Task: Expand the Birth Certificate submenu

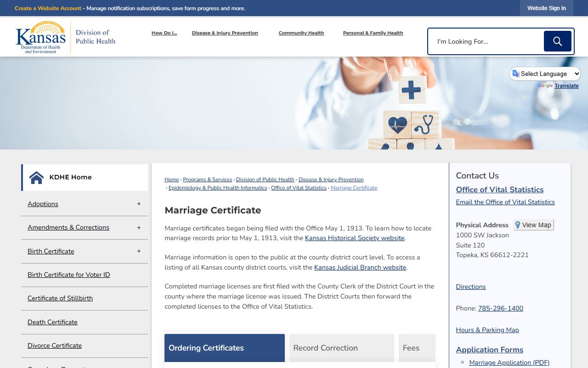Action: click(139, 251)
